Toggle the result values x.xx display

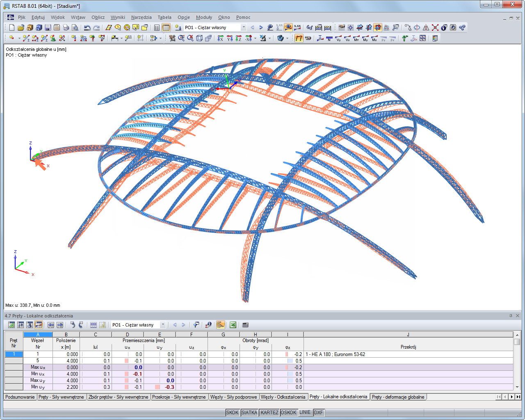click(297, 27)
